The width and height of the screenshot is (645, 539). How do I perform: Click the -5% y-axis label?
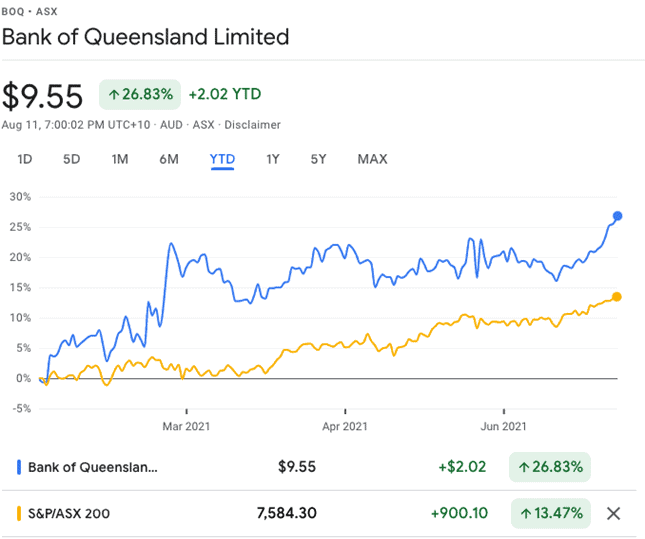click(21, 409)
